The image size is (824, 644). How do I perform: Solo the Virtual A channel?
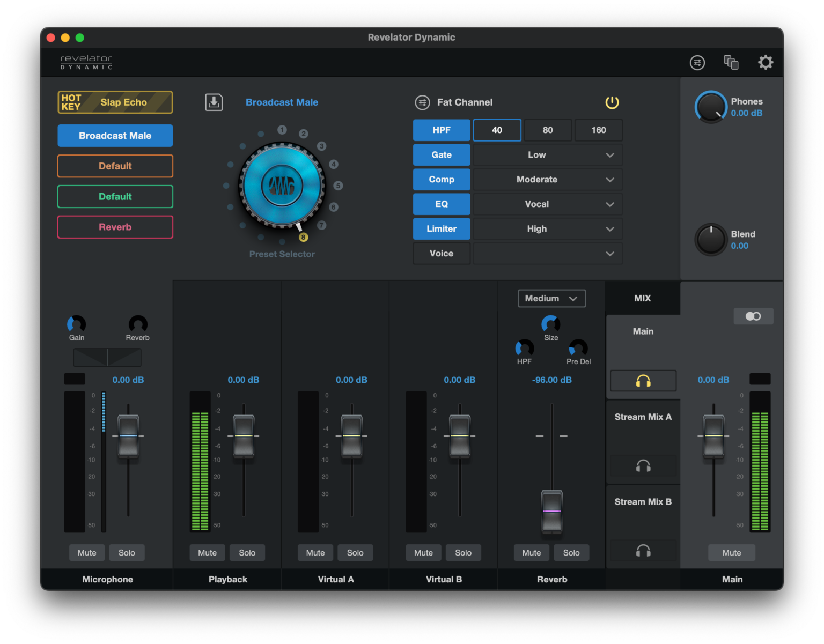355,553
